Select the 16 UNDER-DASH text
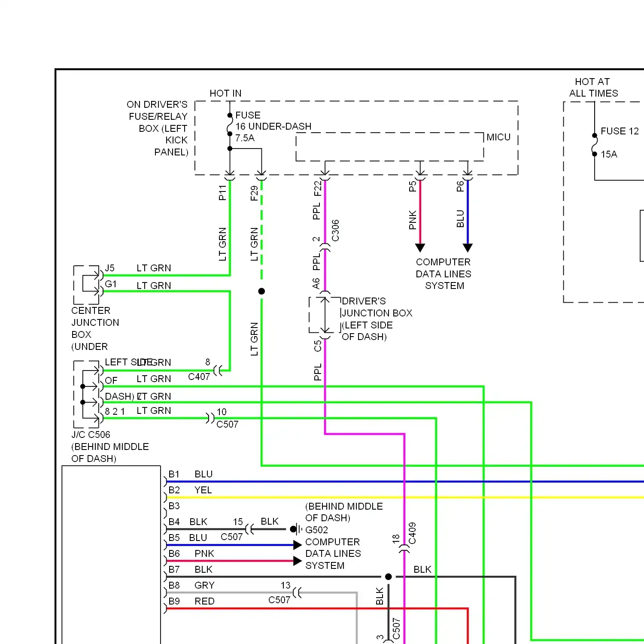 point(273,127)
